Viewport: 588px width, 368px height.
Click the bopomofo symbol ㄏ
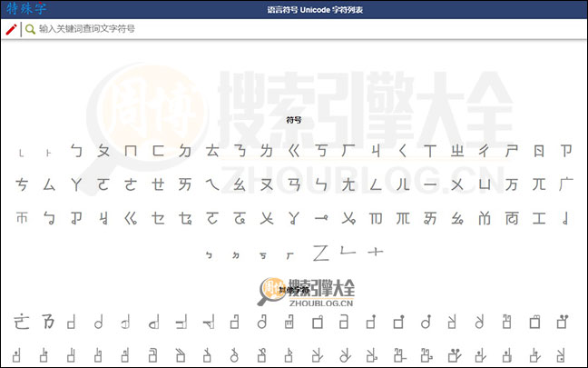(x=348, y=150)
